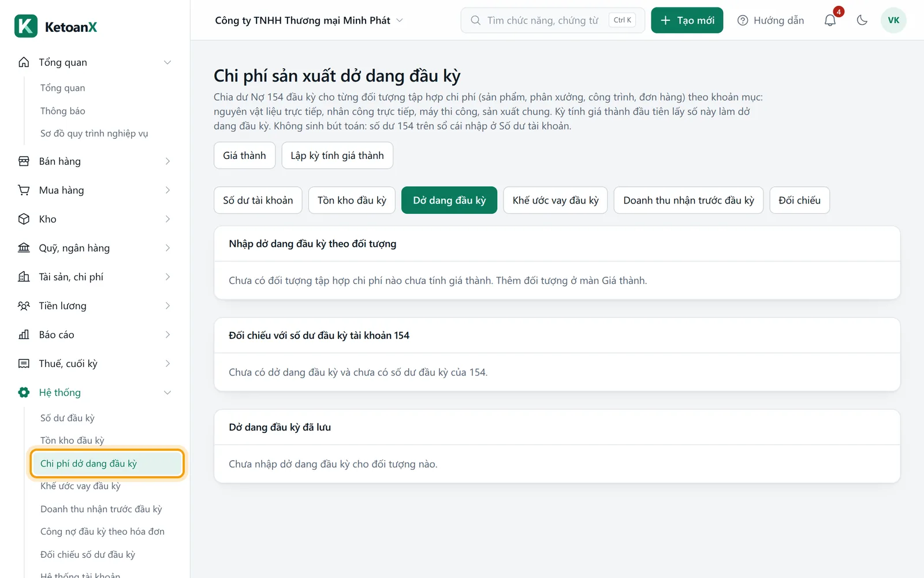Click the search magnifier icon
The width and height of the screenshot is (924, 578).
pos(475,20)
